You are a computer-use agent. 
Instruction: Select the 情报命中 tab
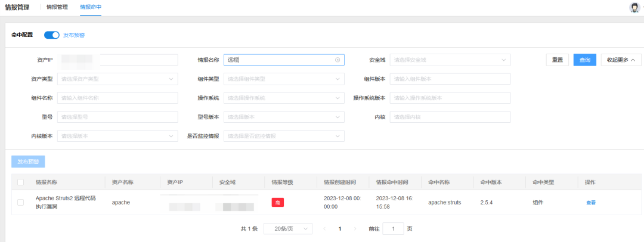(91, 7)
